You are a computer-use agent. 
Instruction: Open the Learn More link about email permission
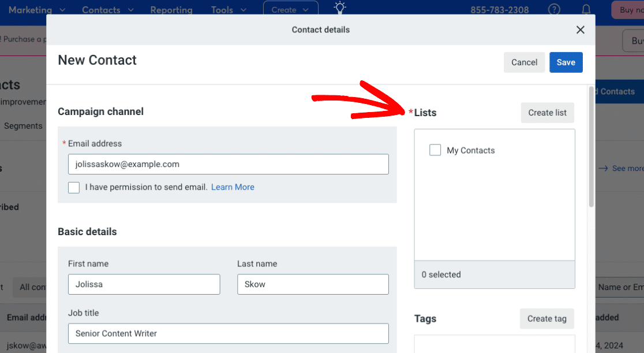coord(233,187)
